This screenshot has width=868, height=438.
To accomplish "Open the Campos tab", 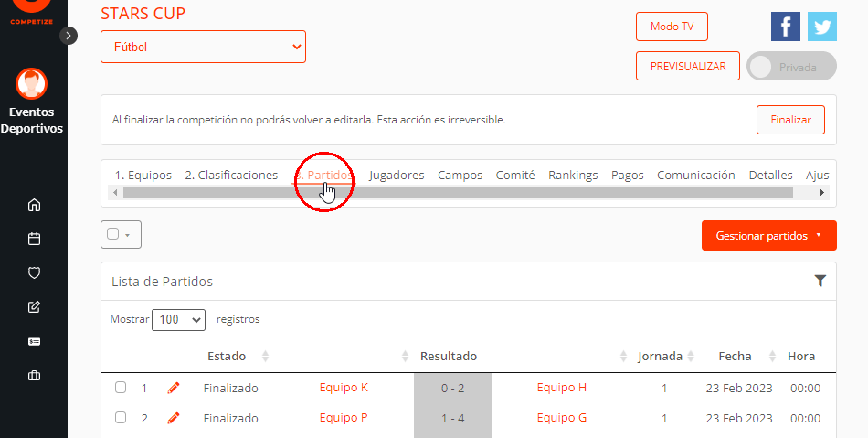I will tap(460, 175).
